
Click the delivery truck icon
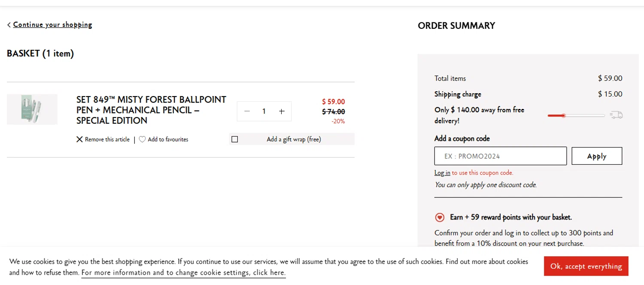click(617, 115)
